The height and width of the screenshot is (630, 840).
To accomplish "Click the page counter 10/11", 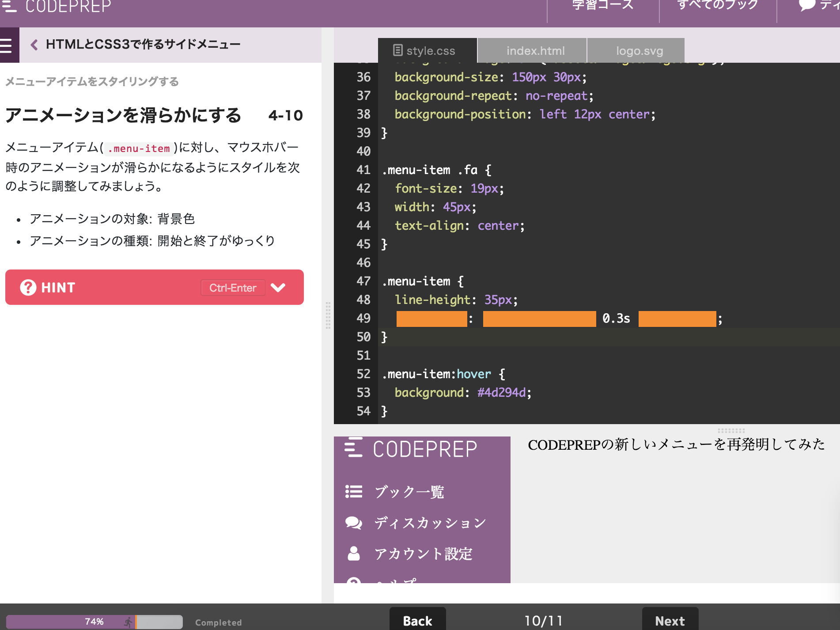I will pyautogui.click(x=544, y=621).
